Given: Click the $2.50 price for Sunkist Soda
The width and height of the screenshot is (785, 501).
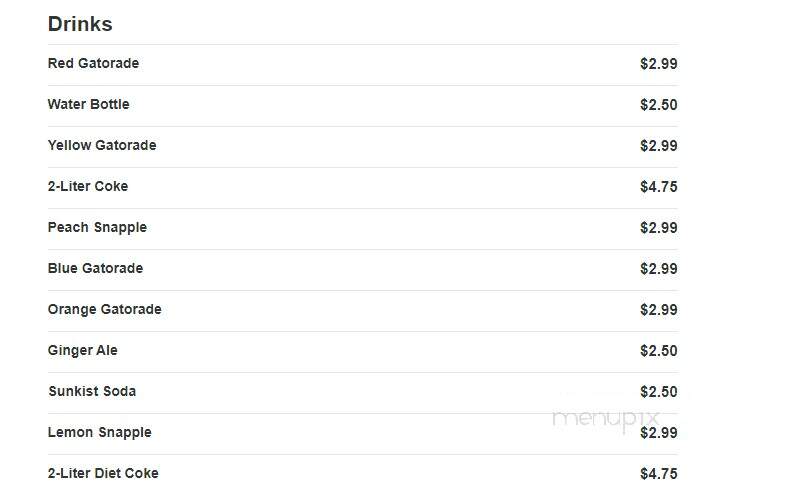Looking at the screenshot, I should (659, 392).
